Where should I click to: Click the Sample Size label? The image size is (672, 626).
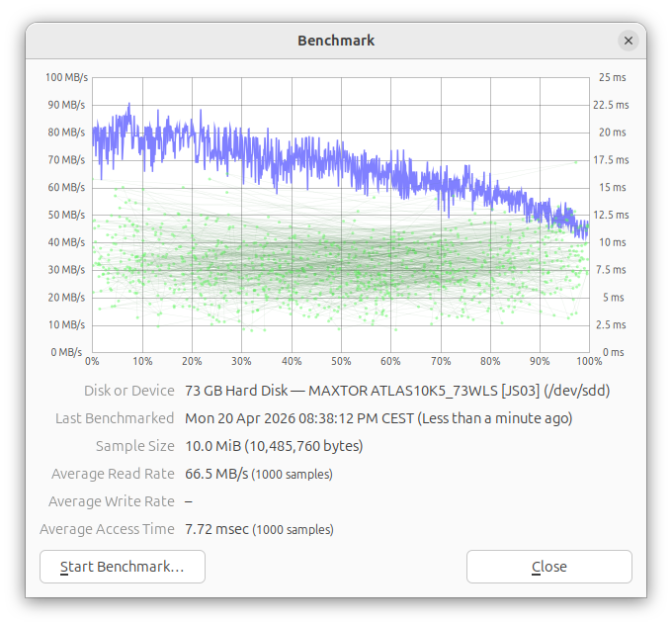(x=134, y=446)
